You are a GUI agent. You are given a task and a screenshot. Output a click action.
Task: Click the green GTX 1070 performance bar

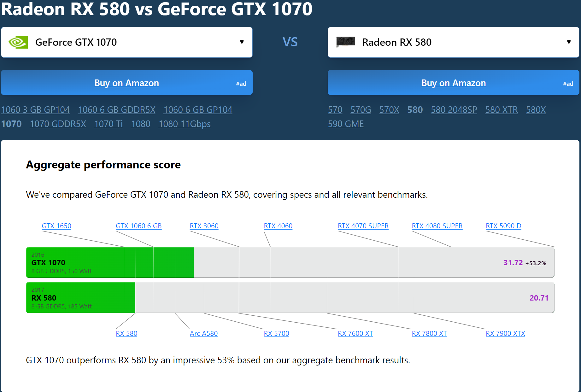110,262
